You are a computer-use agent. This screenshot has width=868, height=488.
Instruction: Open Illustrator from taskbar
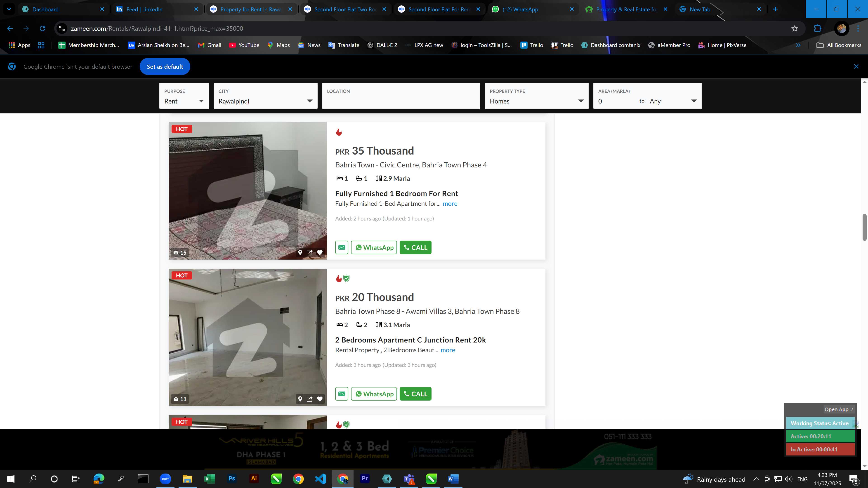pyautogui.click(x=254, y=479)
